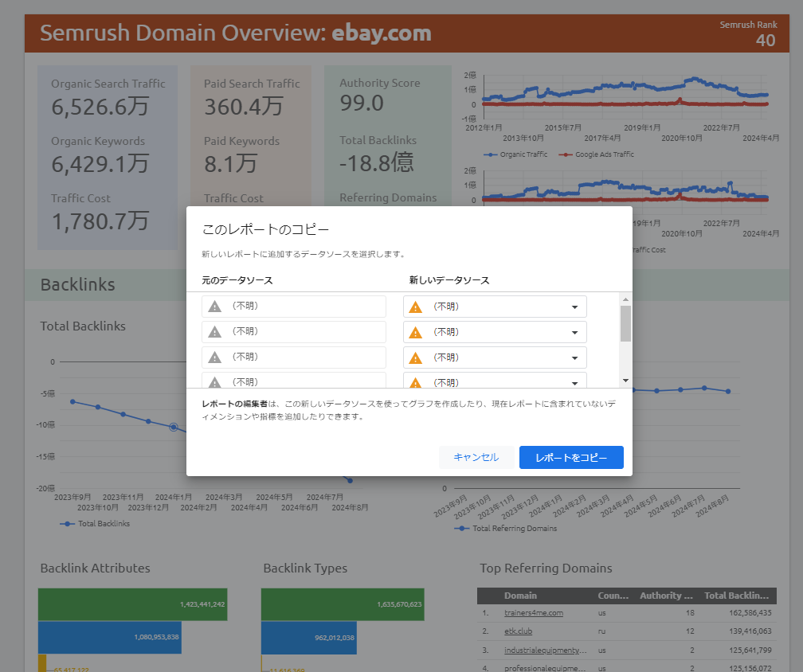
Task: Open the trainers4me.com link in the table
Action: 533,612
